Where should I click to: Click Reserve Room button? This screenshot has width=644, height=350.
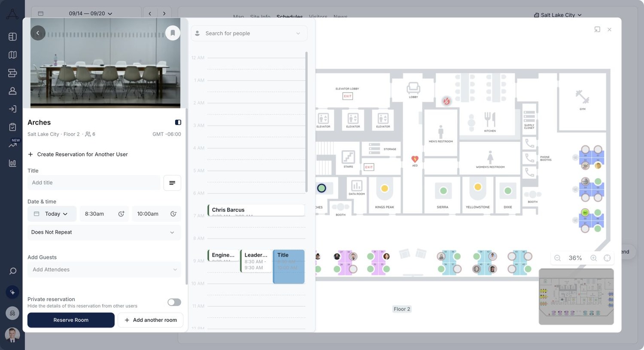tap(71, 320)
